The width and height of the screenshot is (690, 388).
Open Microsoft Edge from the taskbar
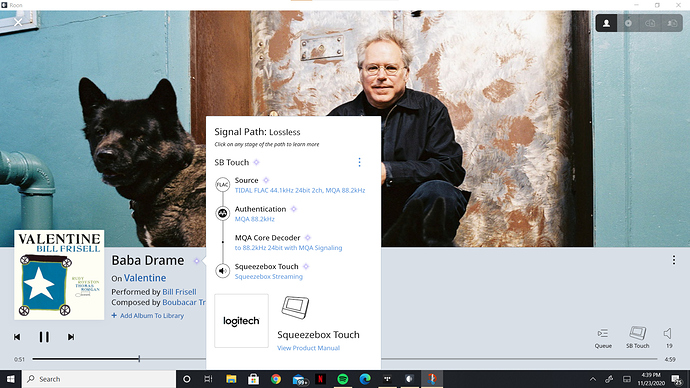[365, 379]
